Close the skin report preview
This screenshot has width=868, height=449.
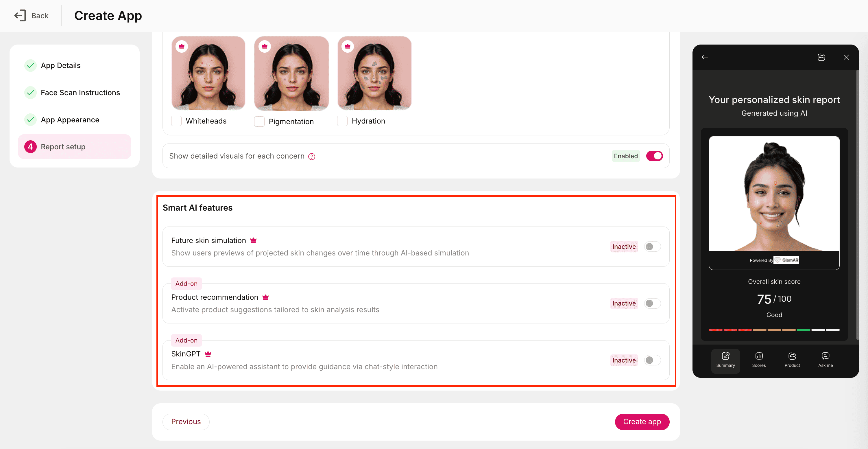pyautogui.click(x=846, y=57)
